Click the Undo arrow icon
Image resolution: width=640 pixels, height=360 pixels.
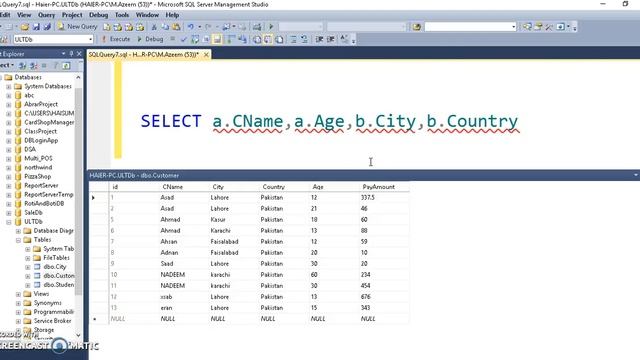(x=191, y=27)
